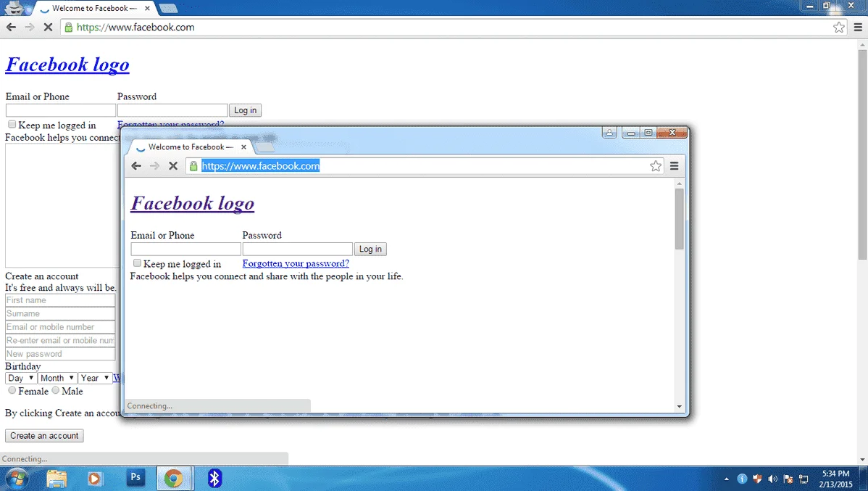Click front window vertical scrollbar thumb
Image resolution: width=868 pixels, height=491 pixels.
coord(679,219)
